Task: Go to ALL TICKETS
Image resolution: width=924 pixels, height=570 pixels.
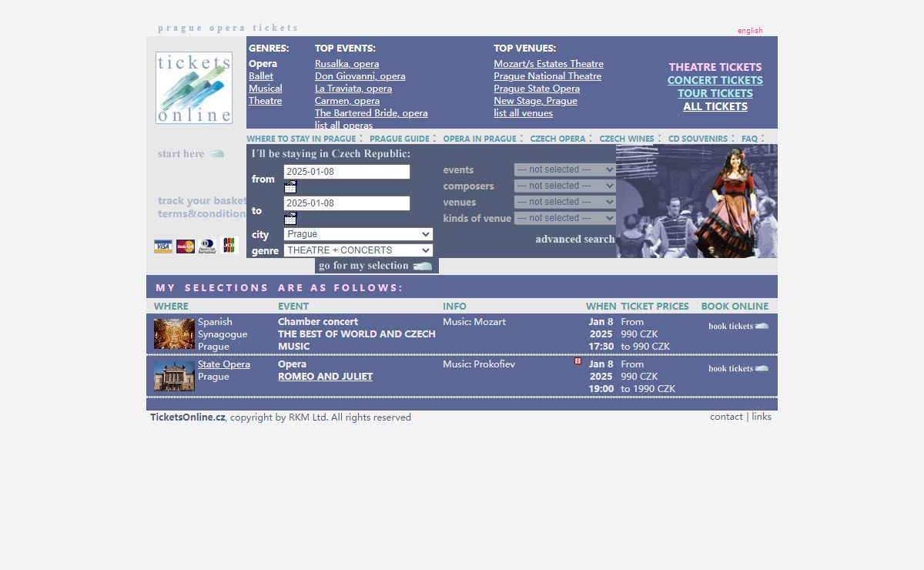Action: pos(715,106)
